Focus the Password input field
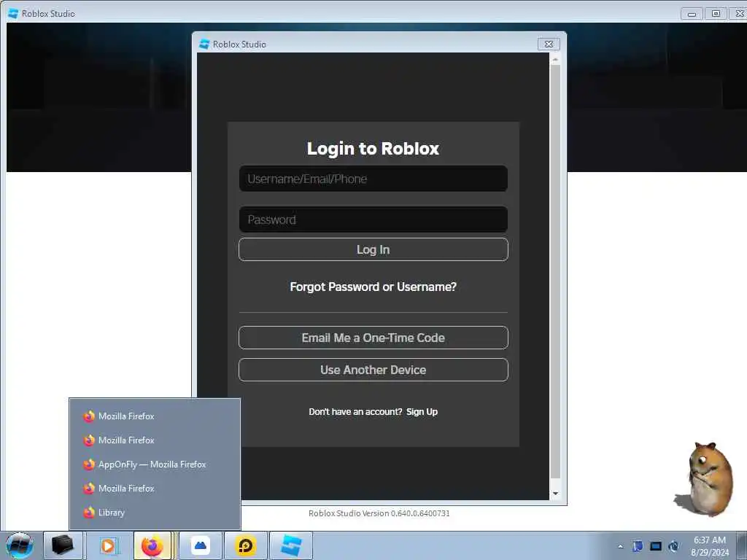747x560 pixels. pyautogui.click(x=373, y=219)
